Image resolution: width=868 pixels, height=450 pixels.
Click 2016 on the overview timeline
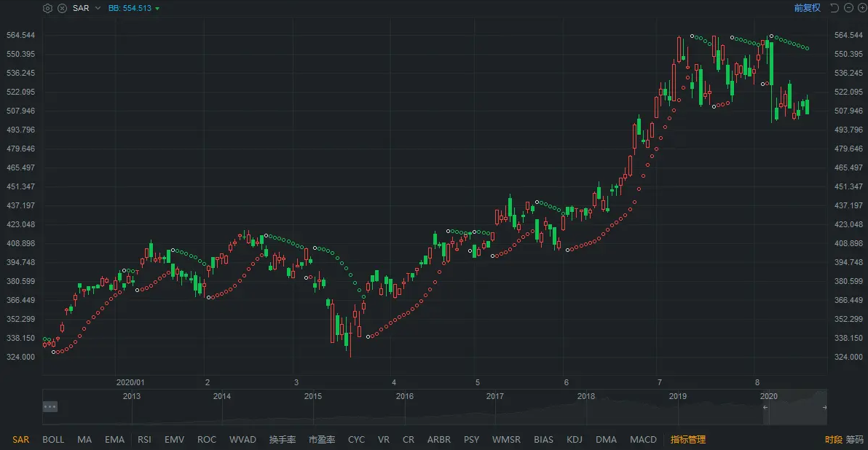tap(404, 396)
